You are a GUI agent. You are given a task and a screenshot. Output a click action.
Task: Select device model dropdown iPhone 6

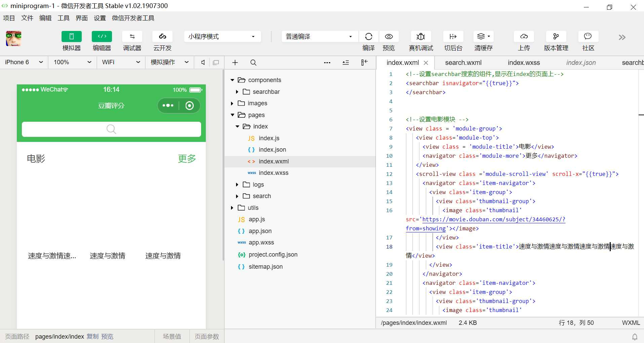pyautogui.click(x=24, y=62)
